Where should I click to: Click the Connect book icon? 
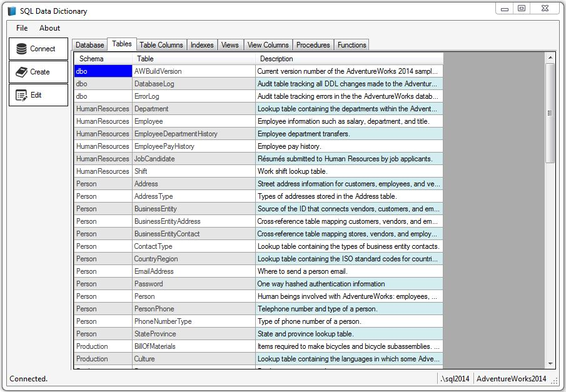(22, 48)
